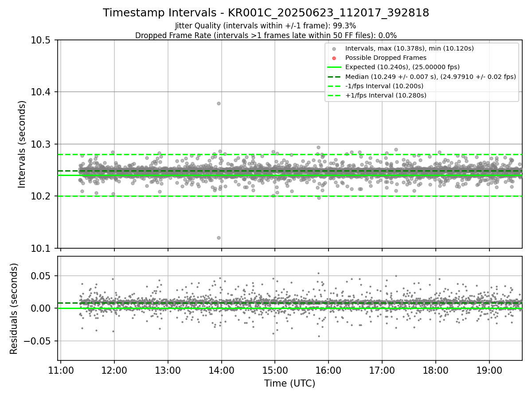Click the −0.05 residuals tick label
This screenshot has width=532, height=399.
click(38, 341)
